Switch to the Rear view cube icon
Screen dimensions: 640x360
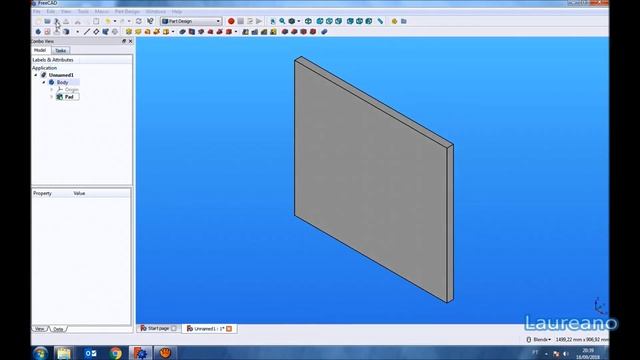click(x=350, y=21)
